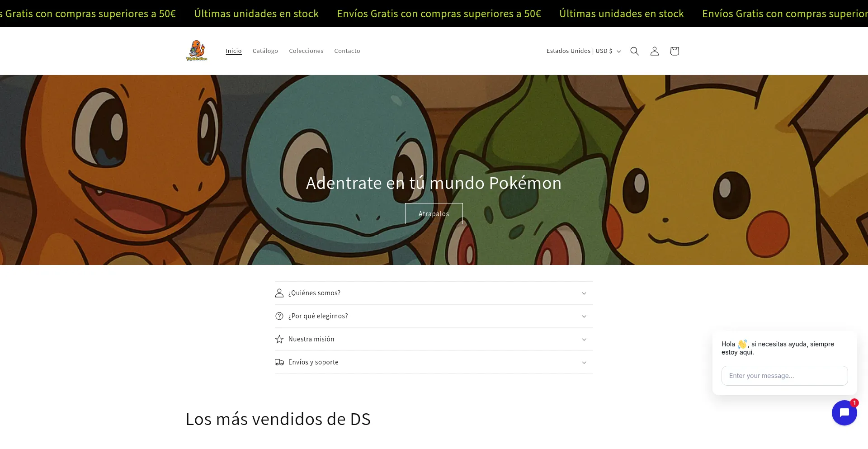Open the Colecciones menu item
This screenshot has width=868, height=449.
point(306,51)
